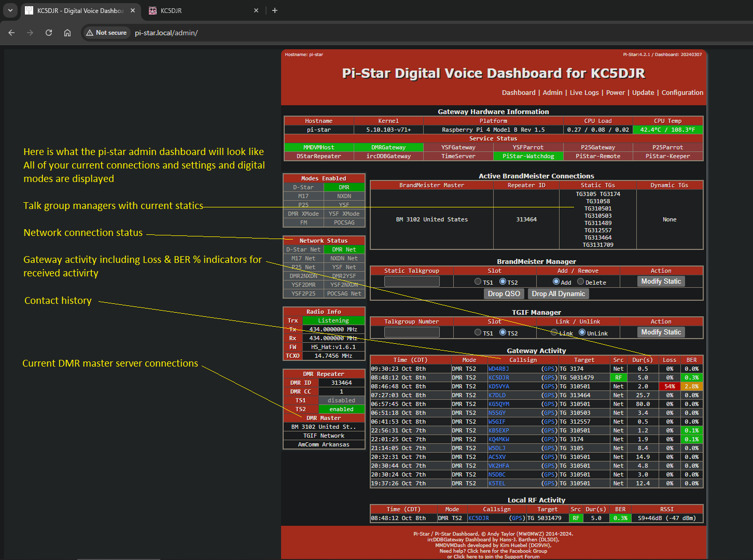Open KC5DJR callsign in Local RF Activity

tap(478, 519)
